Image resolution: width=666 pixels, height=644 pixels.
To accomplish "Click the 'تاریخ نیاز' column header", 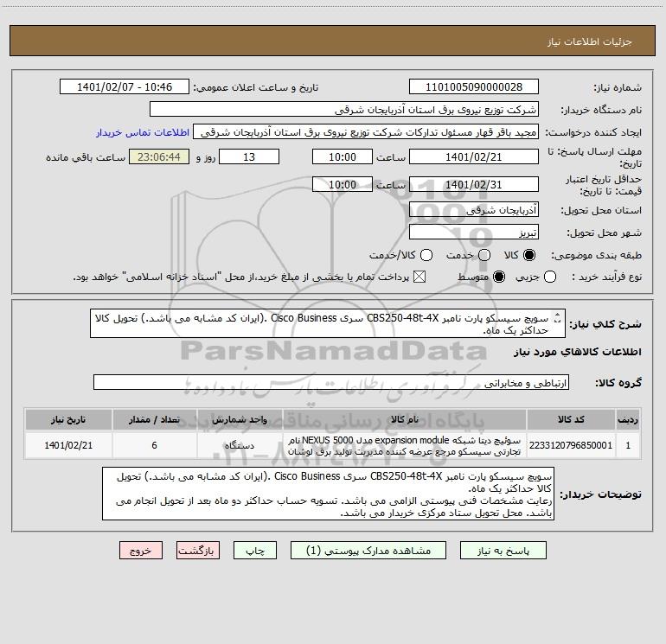I will tap(68, 419).
